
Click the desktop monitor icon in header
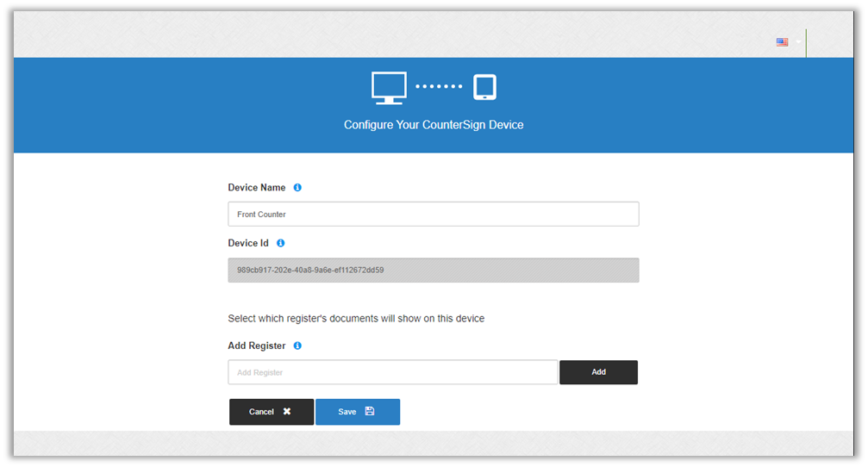(x=389, y=87)
